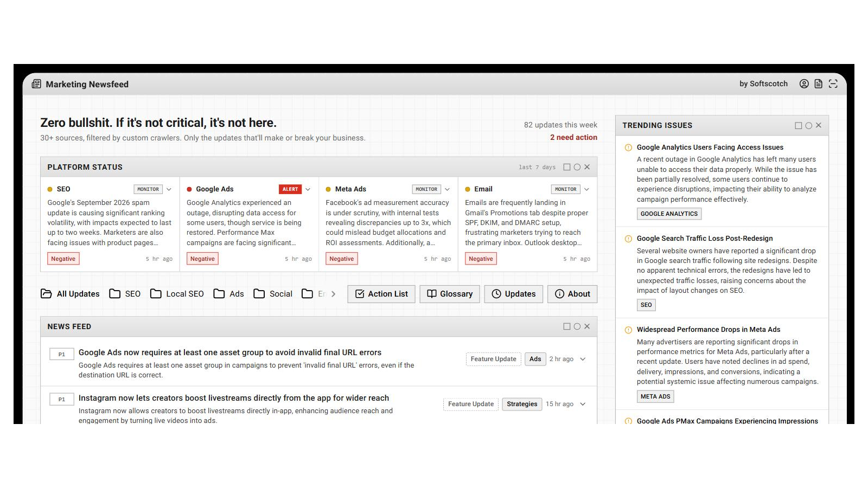
Task: Open the Glossary button
Action: [x=450, y=294]
